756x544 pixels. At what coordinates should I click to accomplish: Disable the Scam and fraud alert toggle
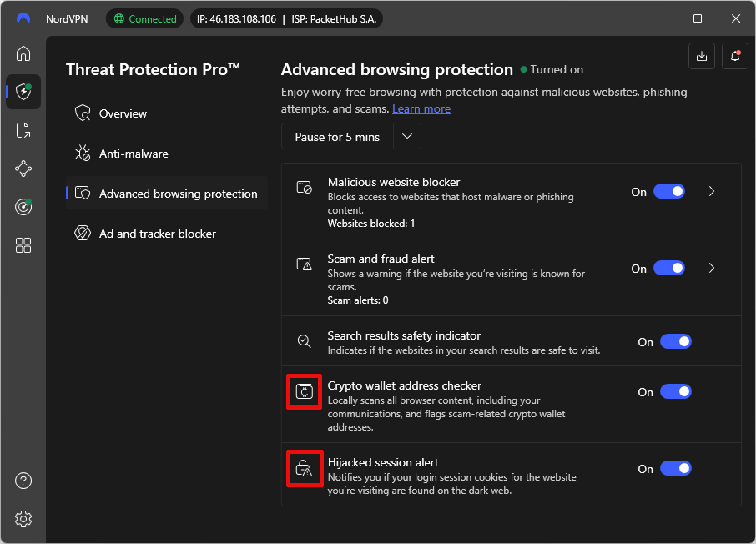[669, 269]
